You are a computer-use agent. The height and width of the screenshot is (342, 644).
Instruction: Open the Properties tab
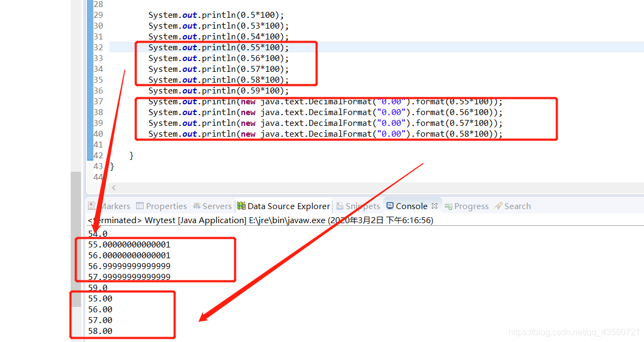tap(161, 206)
